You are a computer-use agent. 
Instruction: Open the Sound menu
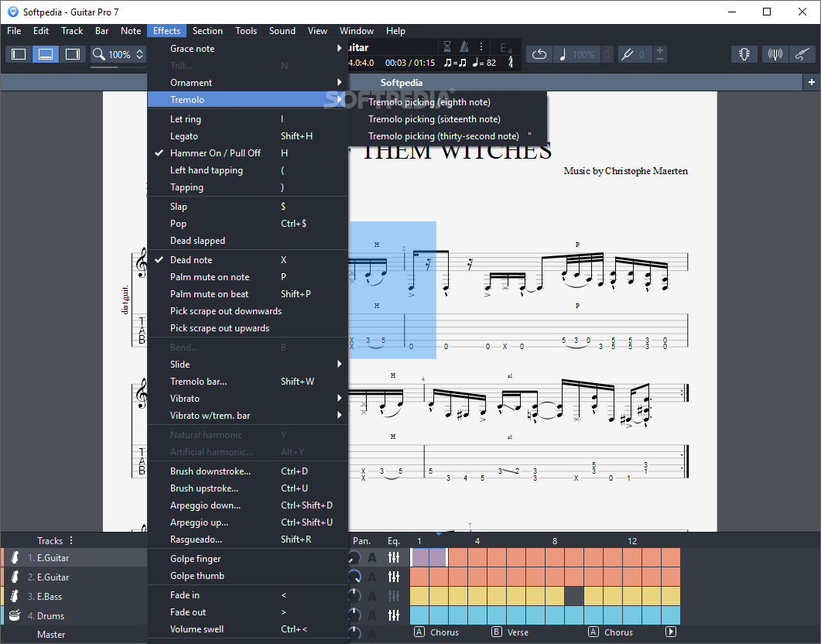(x=282, y=31)
